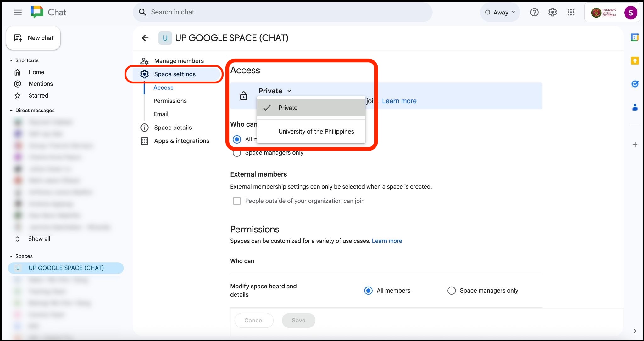Select All members under Access

point(237,139)
